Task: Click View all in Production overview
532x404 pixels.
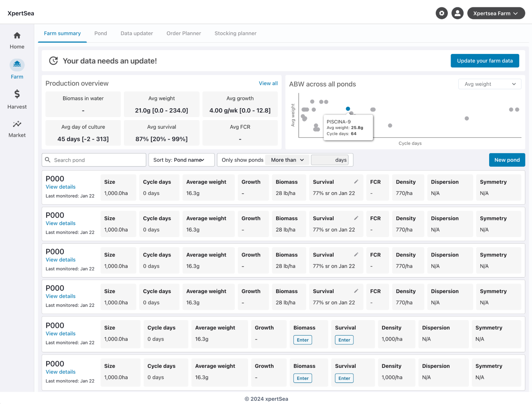Action: [268, 83]
